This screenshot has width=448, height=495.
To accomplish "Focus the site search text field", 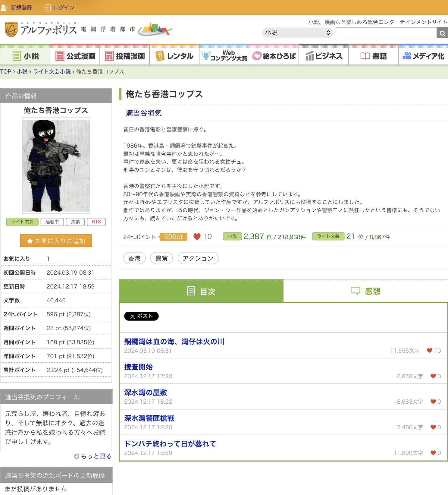I will coord(386,33).
